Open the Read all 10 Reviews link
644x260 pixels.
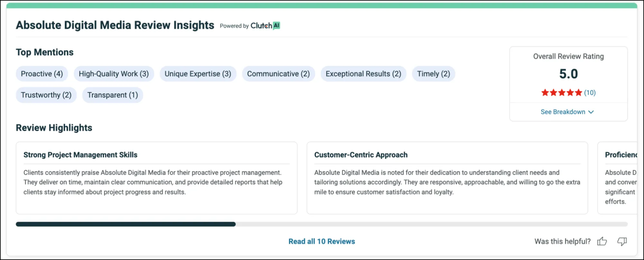click(322, 241)
